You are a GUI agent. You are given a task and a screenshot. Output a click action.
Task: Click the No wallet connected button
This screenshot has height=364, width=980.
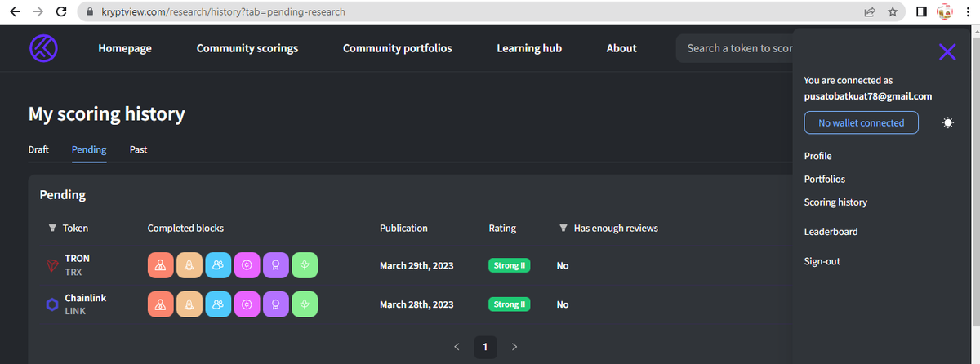pos(862,122)
